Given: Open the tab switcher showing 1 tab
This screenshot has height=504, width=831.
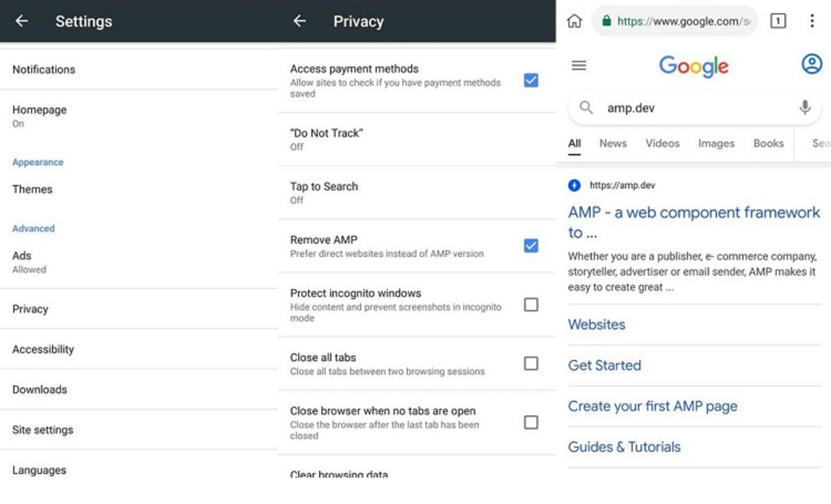Looking at the screenshot, I should [x=778, y=21].
